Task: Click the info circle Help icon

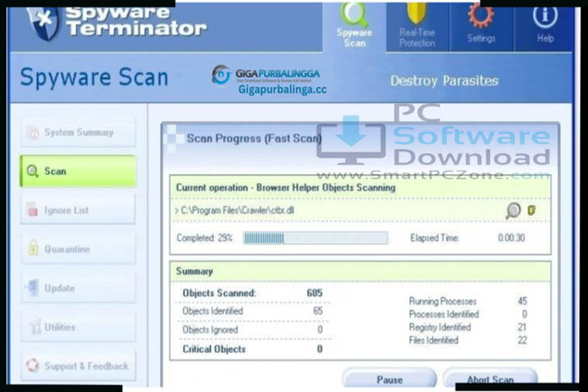Action: point(545,16)
